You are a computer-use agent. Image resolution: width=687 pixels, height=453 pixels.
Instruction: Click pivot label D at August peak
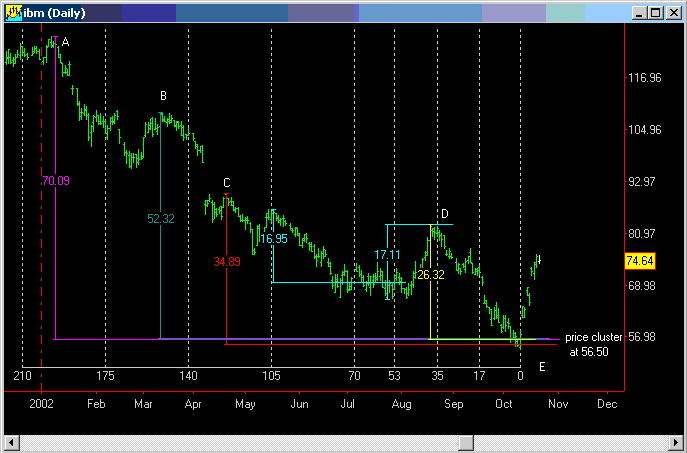click(x=444, y=214)
